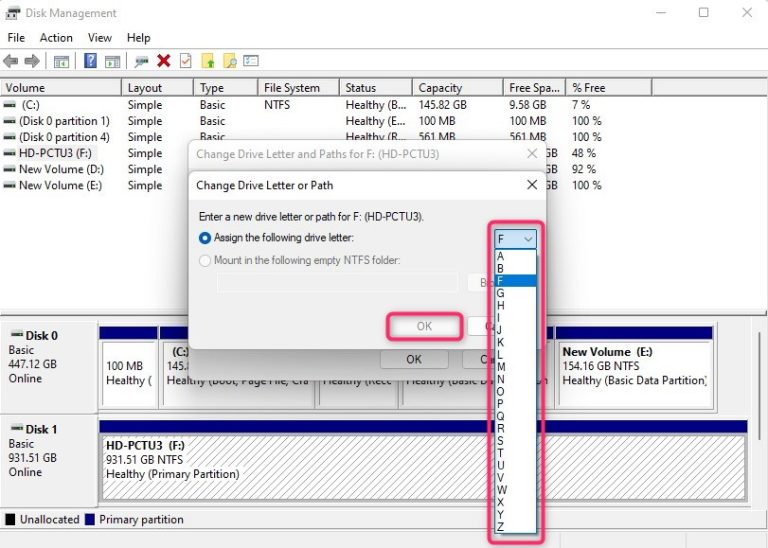Click the folder with magnifier icon
The width and height of the screenshot is (768, 548).
[x=229, y=61]
